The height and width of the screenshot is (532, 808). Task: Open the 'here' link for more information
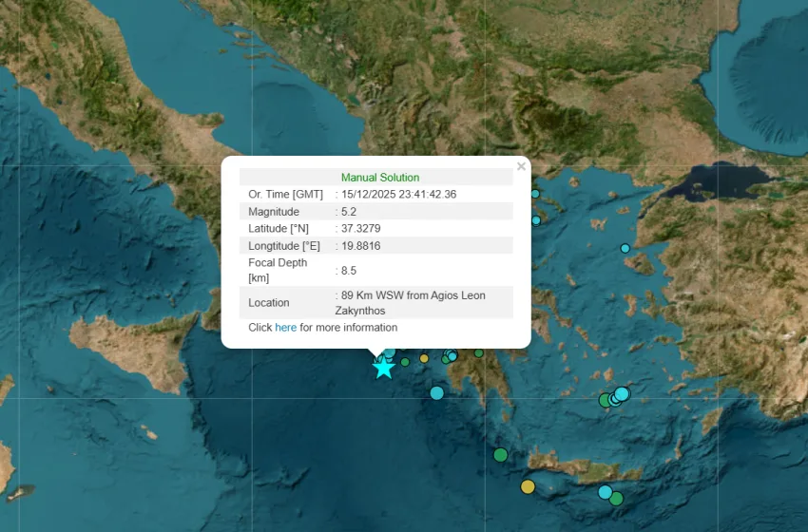[285, 328]
